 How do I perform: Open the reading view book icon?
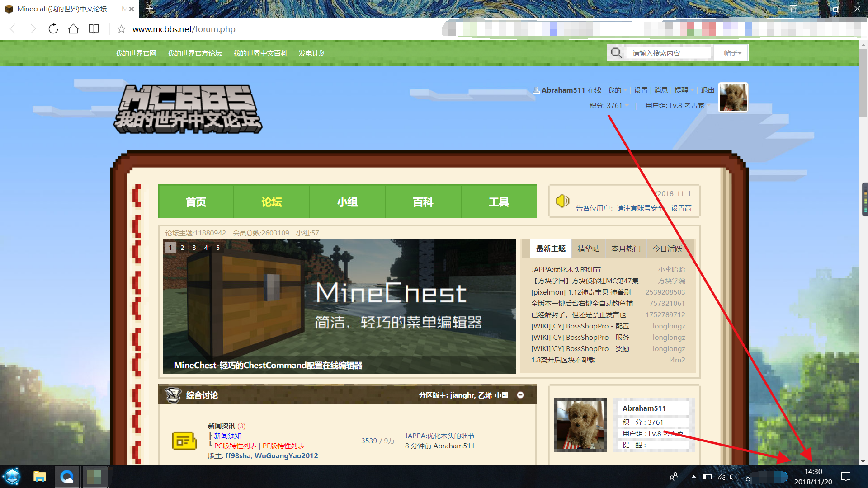(x=94, y=29)
